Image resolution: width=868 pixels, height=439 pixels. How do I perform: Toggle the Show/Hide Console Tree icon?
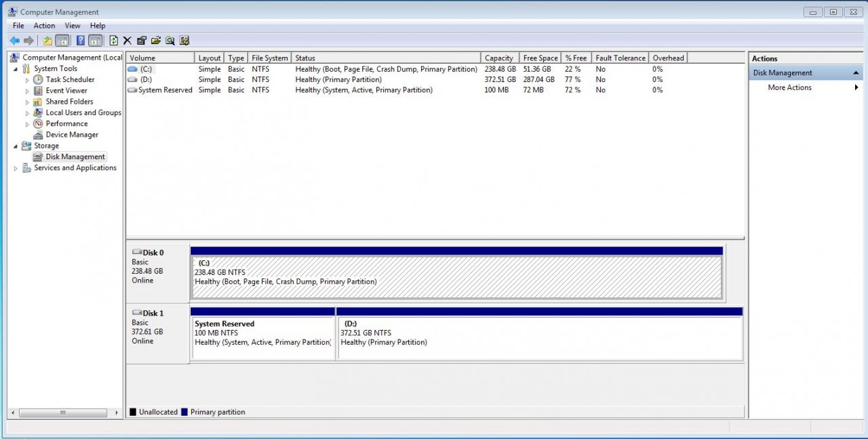(x=62, y=41)
